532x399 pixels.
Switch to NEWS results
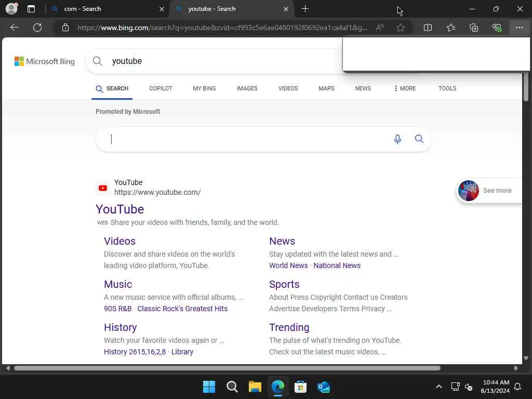(x=363, y=88)
